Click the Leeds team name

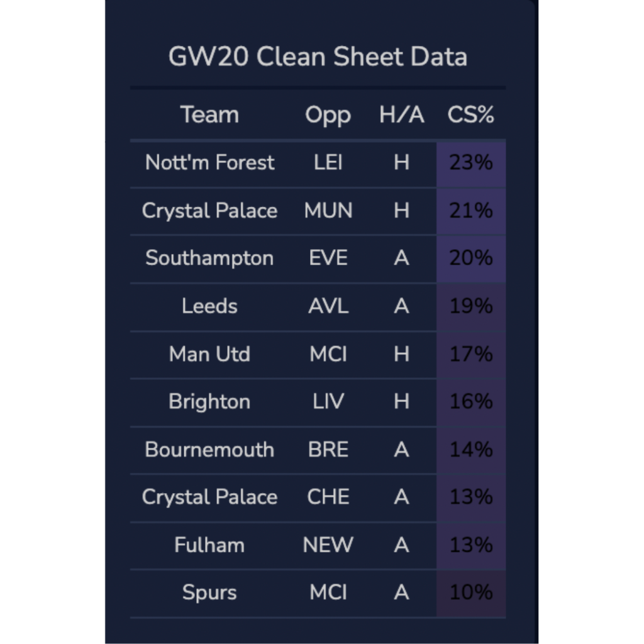tap(209, 306)
